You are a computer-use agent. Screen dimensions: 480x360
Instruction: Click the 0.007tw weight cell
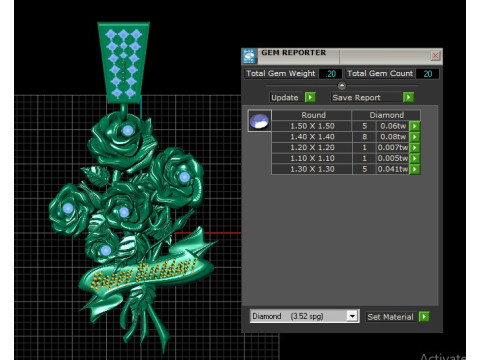coord(393,148)
